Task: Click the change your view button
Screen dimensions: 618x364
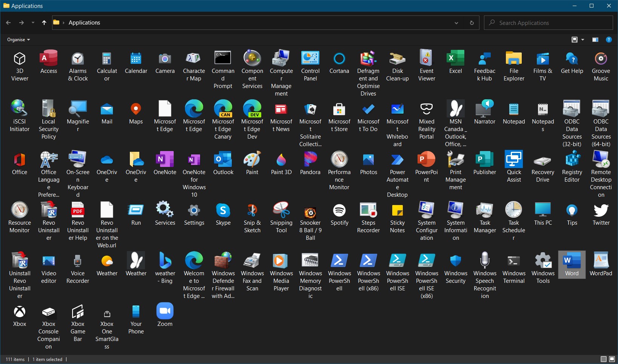Action: [575, 40]
